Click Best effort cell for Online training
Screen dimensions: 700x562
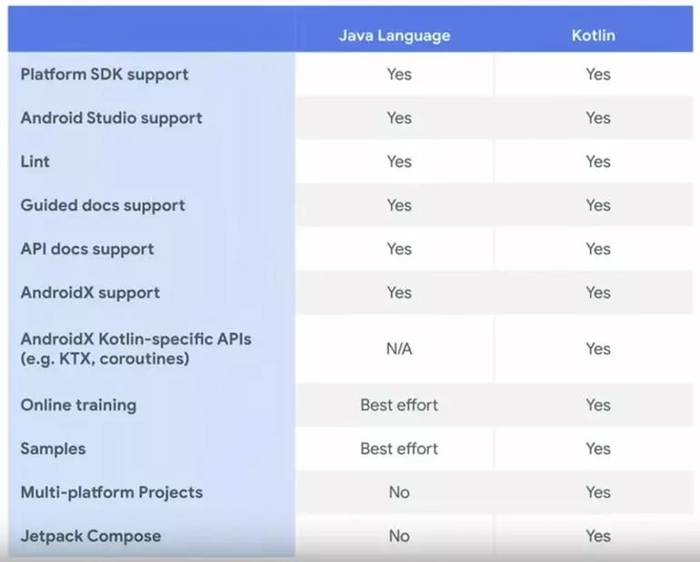399,405
